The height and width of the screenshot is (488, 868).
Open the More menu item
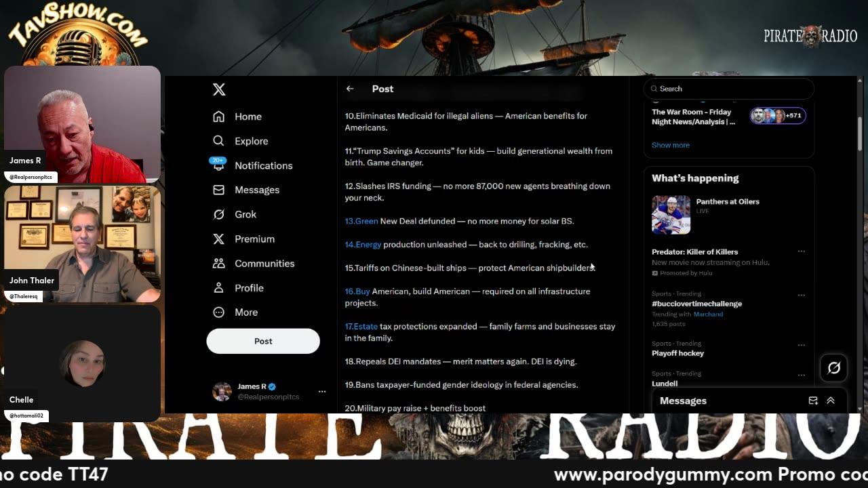246,312
